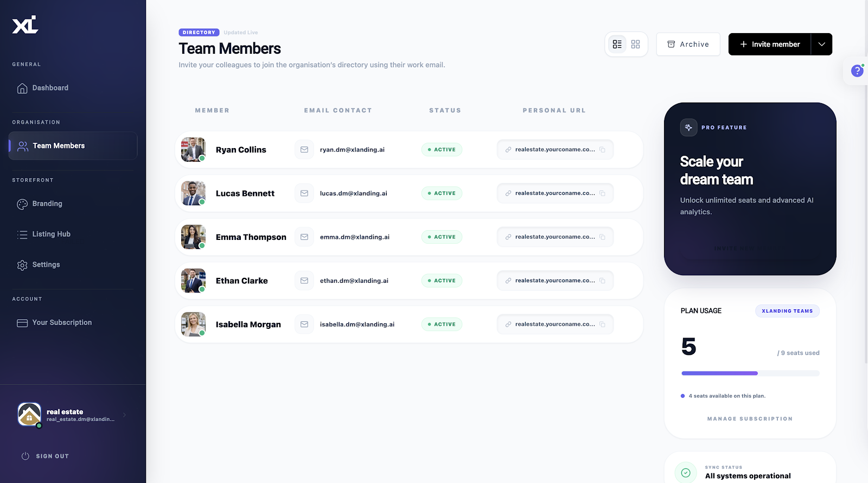
Task: Click Emma Thompson's avatar photo
Action: pos(193,237)
